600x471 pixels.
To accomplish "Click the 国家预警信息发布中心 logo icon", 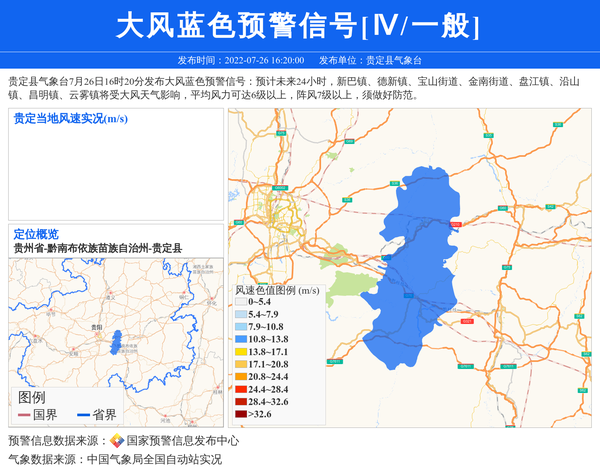I will click(116, 441).
